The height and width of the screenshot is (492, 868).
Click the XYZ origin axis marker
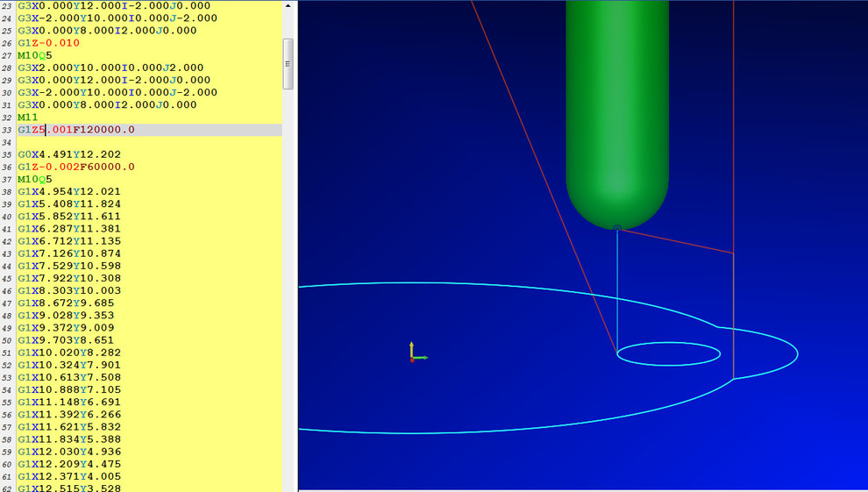(414, 356)
